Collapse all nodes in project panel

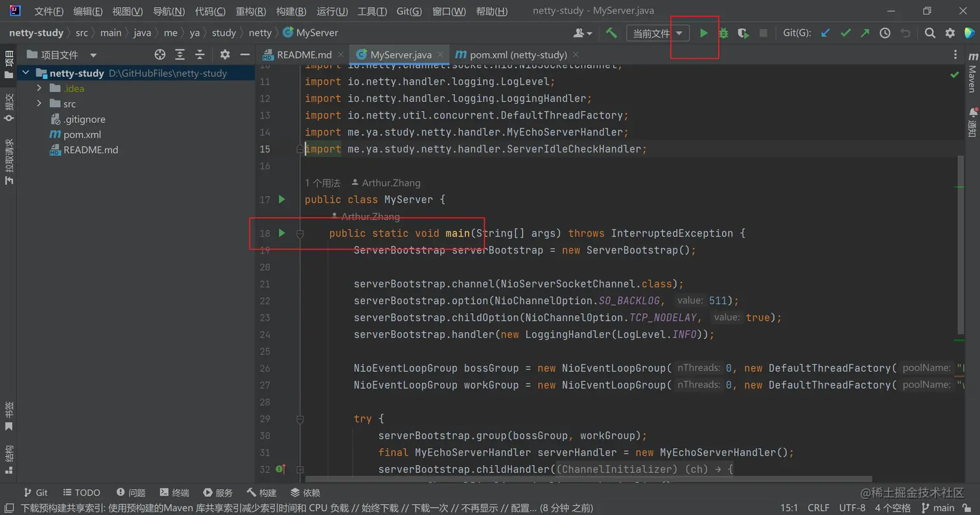tap(200, 55)
